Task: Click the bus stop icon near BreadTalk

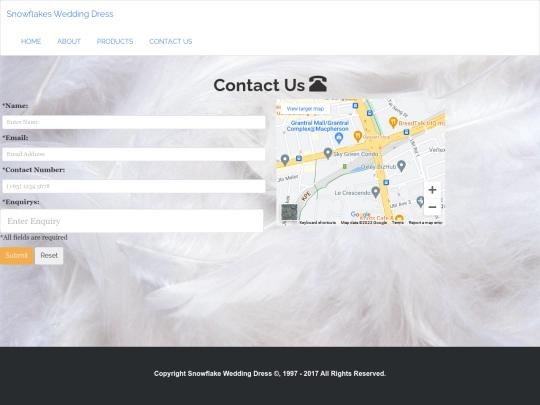Action: coord(406,132)
